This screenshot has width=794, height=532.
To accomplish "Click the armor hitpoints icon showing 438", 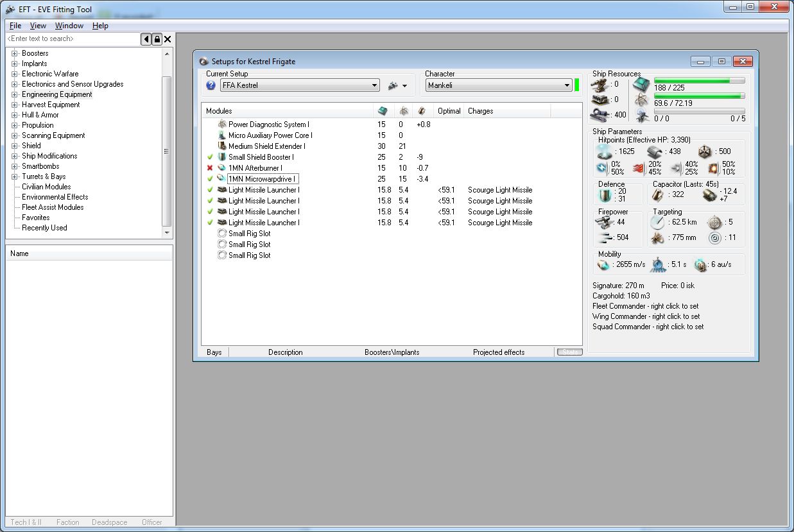I will point(655,151).
